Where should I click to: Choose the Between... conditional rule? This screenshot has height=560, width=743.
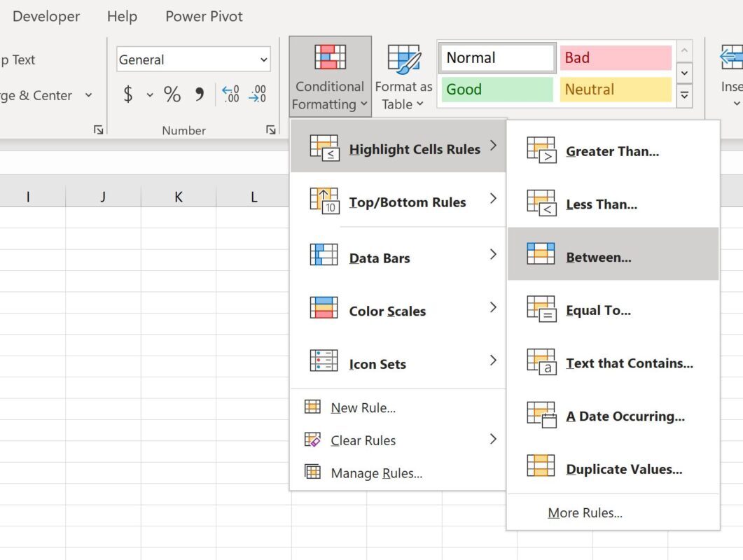point(599,257)
